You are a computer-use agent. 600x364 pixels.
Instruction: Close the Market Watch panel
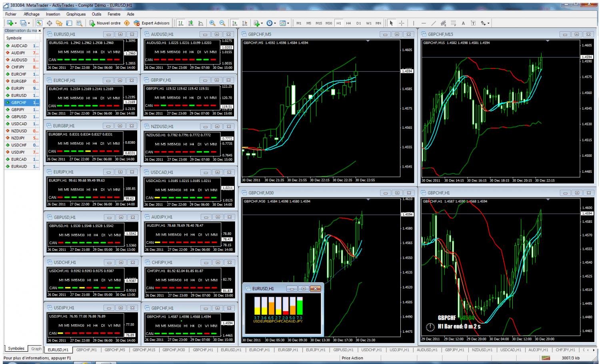[39, 30]
